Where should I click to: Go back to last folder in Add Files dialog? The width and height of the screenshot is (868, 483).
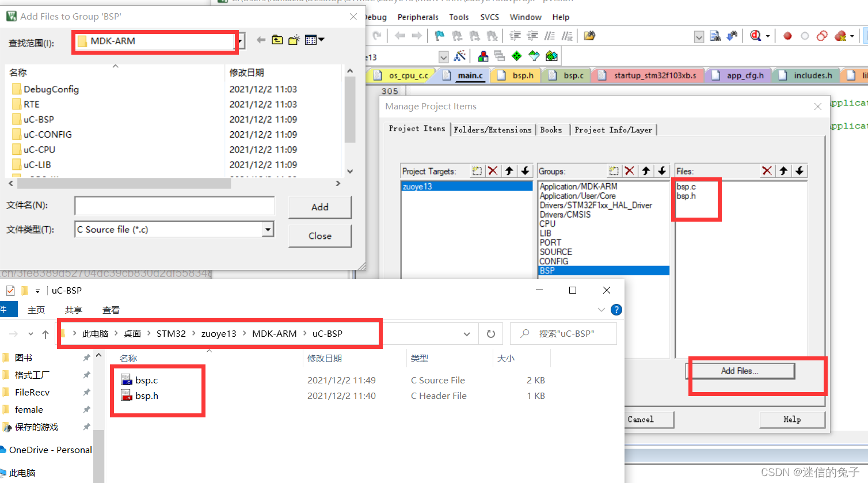[261, 40]
